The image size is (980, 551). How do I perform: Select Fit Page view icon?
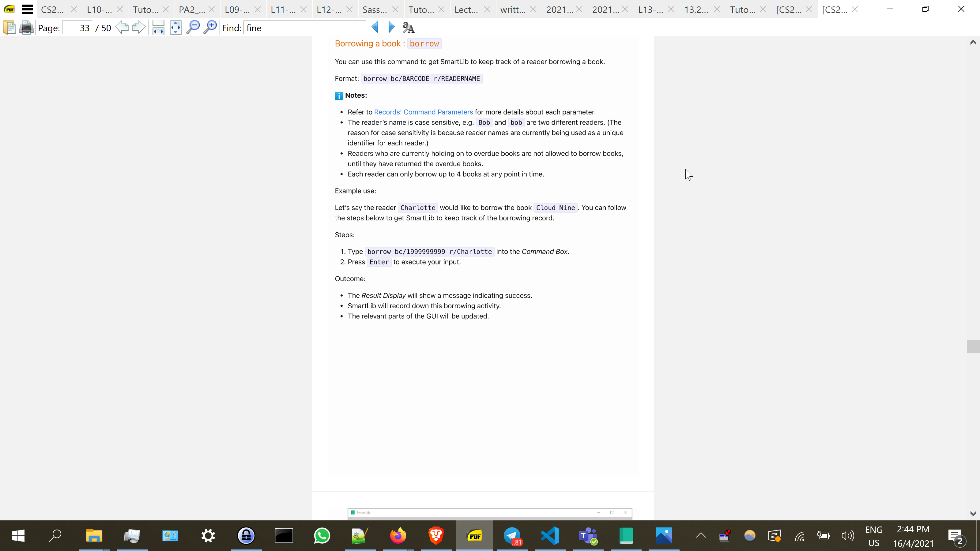click(x=175, y=28)
